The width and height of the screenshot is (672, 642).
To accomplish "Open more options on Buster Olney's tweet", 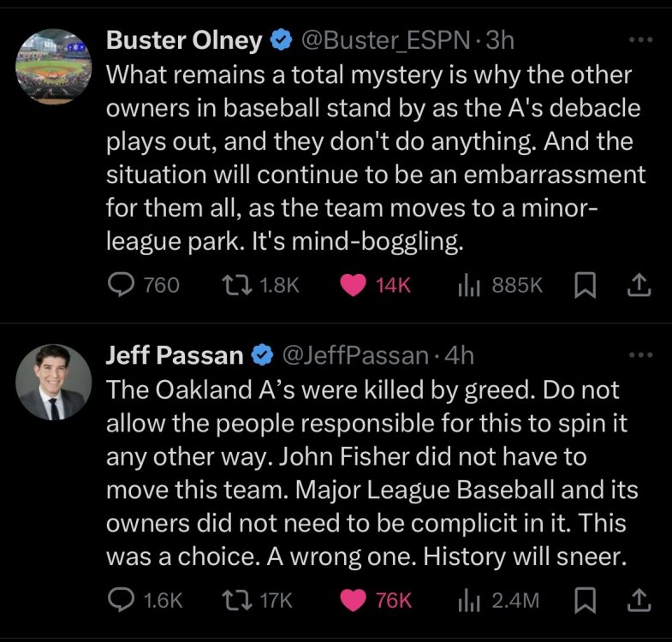I will pyautogui.click(x=639, y=39).
